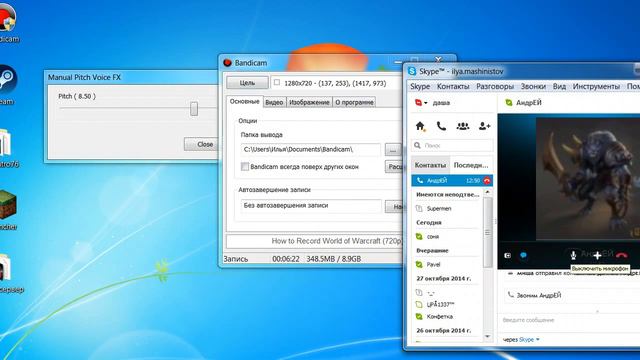
Task: Click the 'Без автозавершения записи' field
Action: (311, 206)
